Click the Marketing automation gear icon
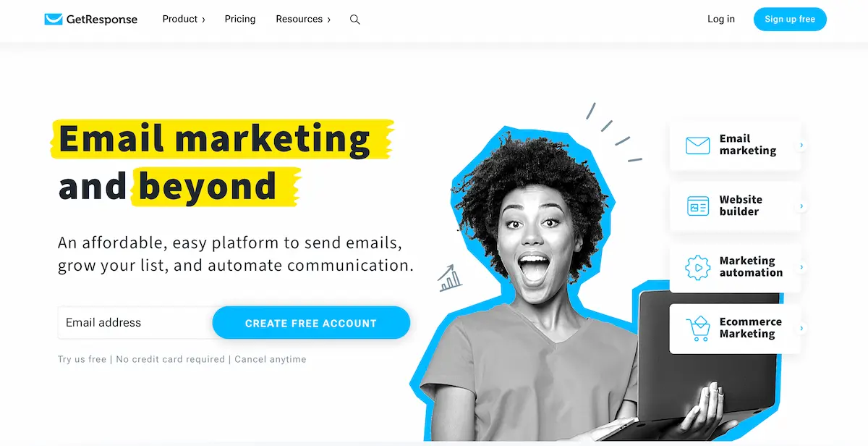Viewport: 868px width, 446px height. (698, 267)
